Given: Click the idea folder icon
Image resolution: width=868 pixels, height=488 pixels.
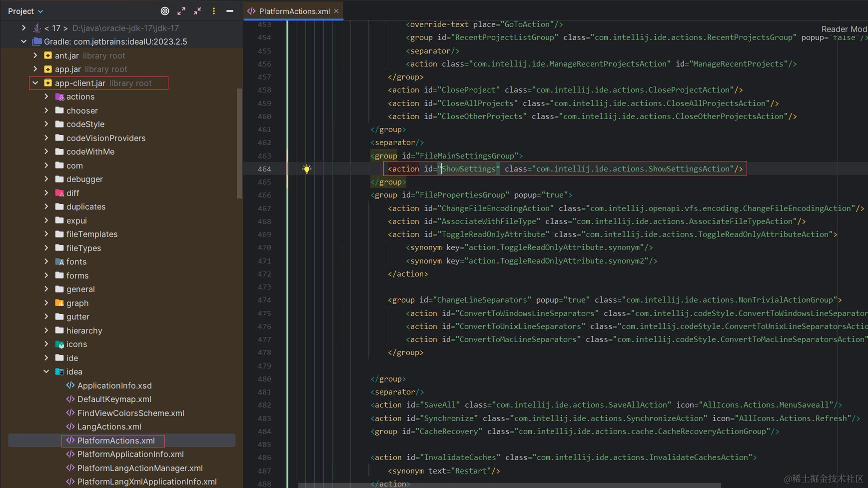Looking at the screenshot, I should coord(59,371).
